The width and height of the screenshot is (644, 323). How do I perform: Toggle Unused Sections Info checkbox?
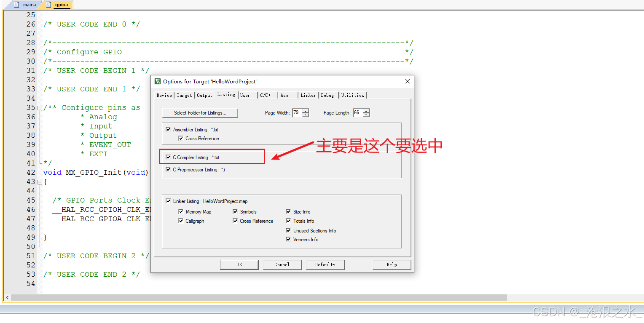288,231
